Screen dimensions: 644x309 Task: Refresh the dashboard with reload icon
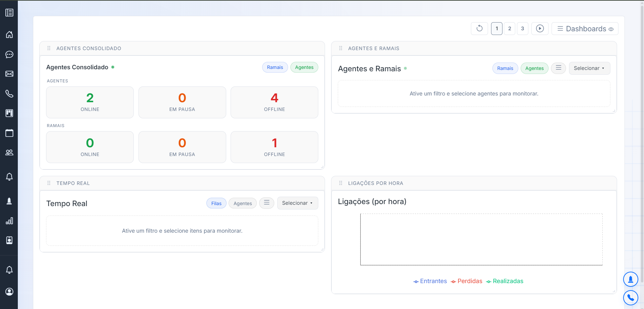479,29
